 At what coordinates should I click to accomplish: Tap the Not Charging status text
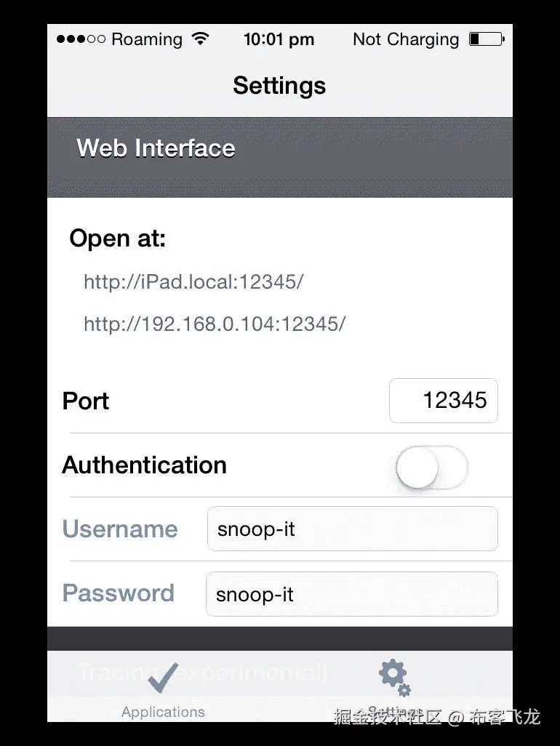(406, 39)
